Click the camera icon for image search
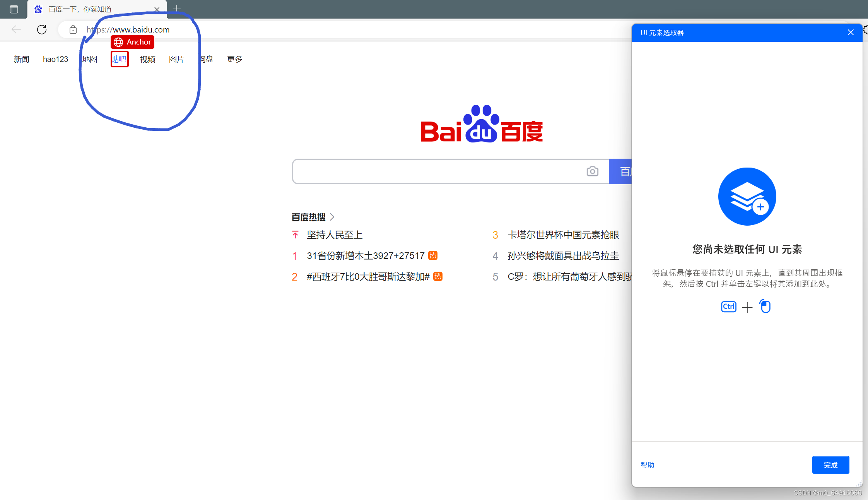The image size is (868, 500). pyautogui.click(x=593, y=171)
